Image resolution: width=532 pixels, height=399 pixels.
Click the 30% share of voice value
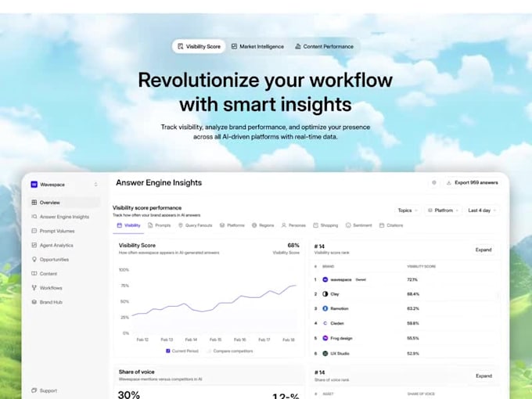[128, 394]
